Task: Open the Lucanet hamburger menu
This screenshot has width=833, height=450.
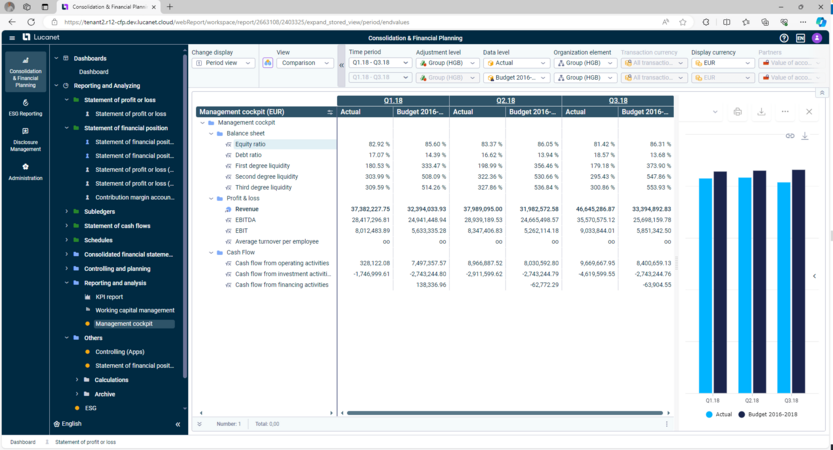Action: (x=12, y=38)
